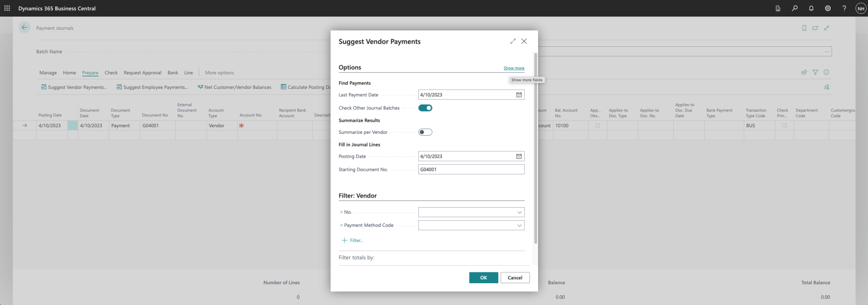Click the Starting Document No. field

pyautogui.click(x=471, y=169)
